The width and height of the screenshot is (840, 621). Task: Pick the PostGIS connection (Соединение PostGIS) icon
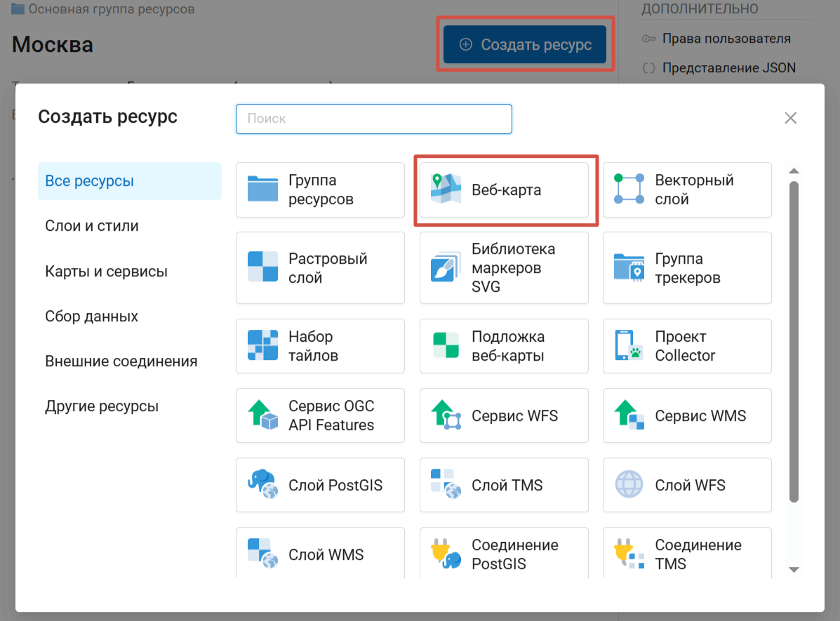[x=445, y=554]
